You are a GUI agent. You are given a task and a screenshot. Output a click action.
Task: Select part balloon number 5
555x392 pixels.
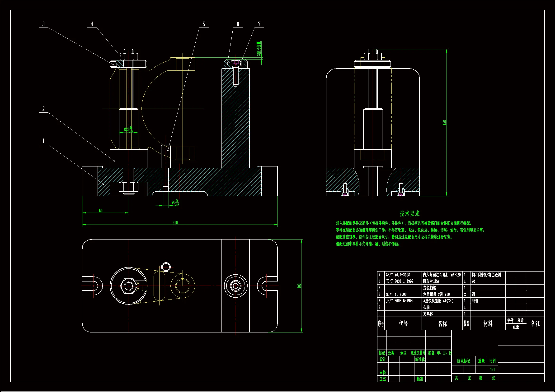point(204,24)
